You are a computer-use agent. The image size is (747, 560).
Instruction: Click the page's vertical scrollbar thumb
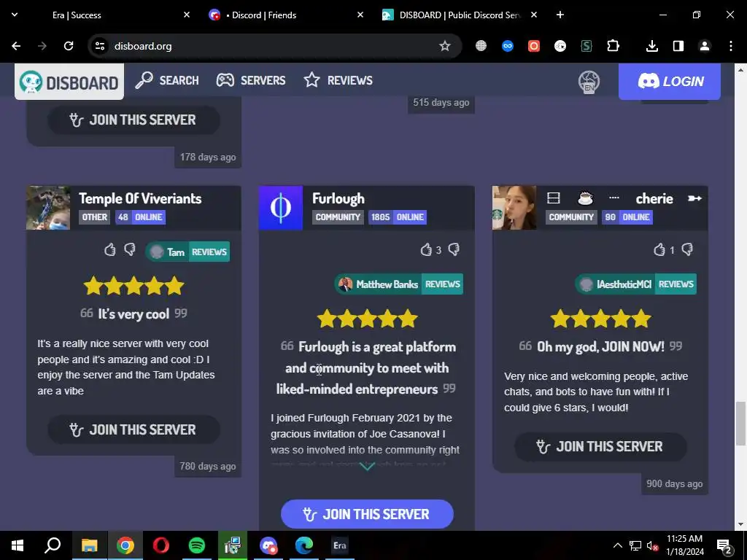740,424
